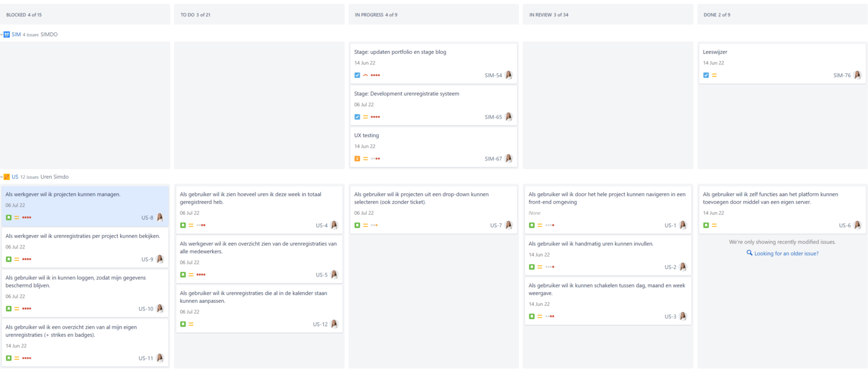Click the orange issue type icon on UX testing card
Viewport: 868px width, 372px height.
click(x=357, y=158)
